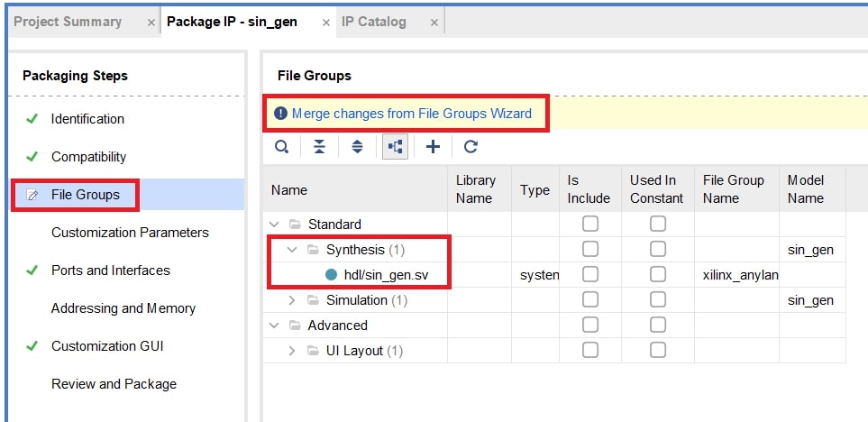Check Used In Constant for hdl/sin_gen.sv
Screen dimensions: 868x422
tap(658, 275)
